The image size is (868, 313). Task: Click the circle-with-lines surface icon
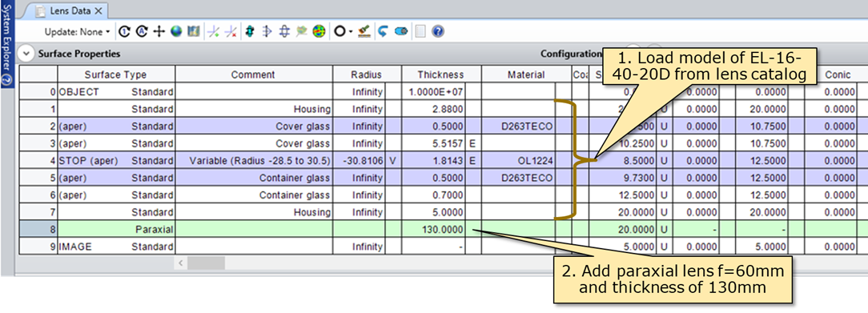point(284,31)
